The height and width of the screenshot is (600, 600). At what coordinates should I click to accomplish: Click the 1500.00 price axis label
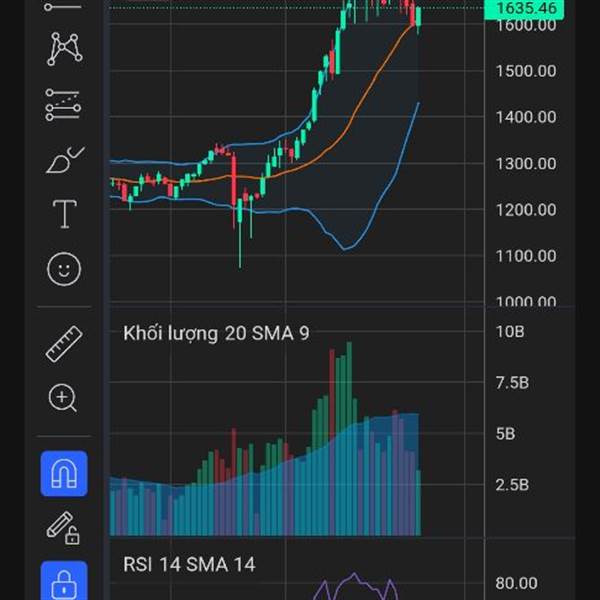pos(526,71)
